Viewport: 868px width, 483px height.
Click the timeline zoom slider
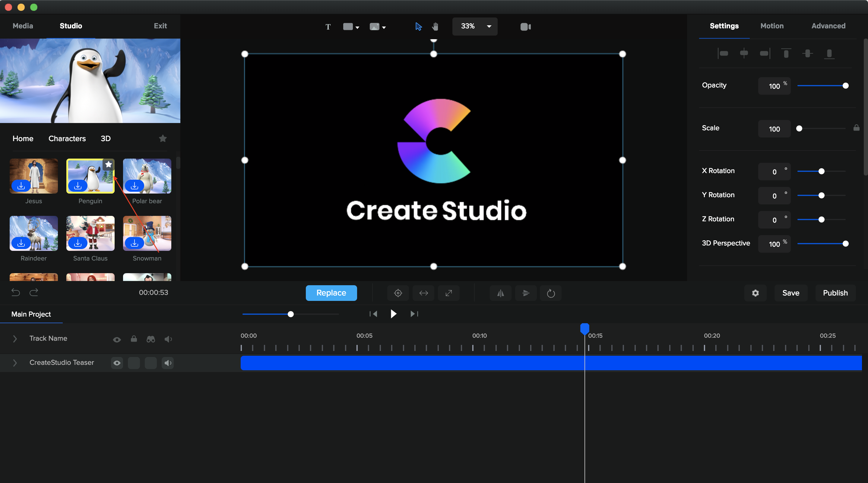[290, 314]
